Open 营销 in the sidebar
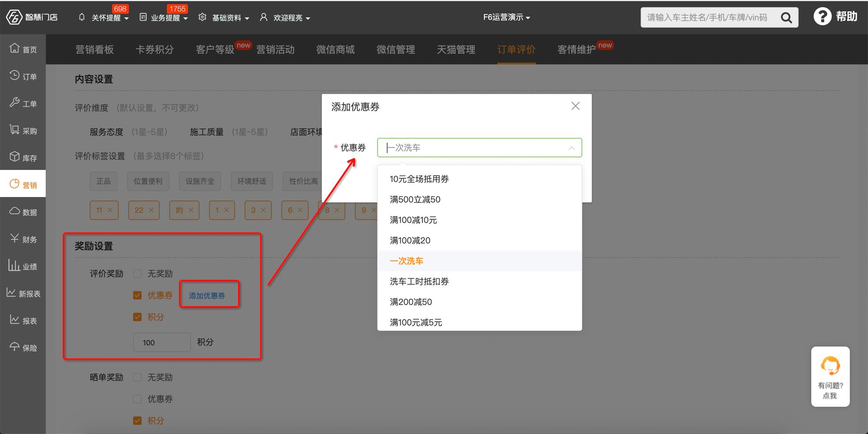This screenshot has height=434, width=868. [x=23, y=184]
